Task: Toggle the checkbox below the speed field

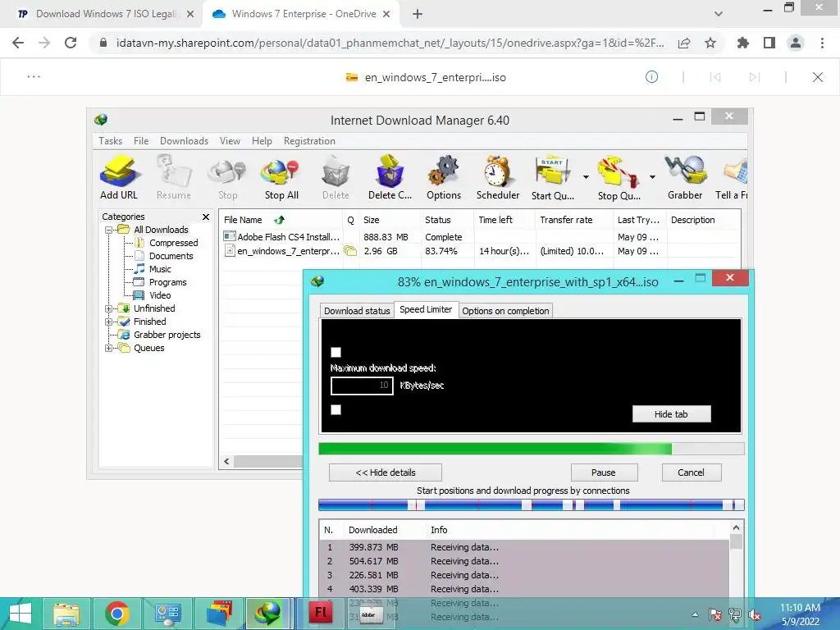Action: [336, 410]
